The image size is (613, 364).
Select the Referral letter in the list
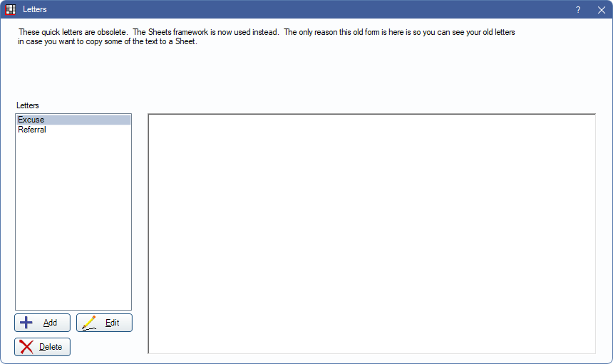(32, 130)
